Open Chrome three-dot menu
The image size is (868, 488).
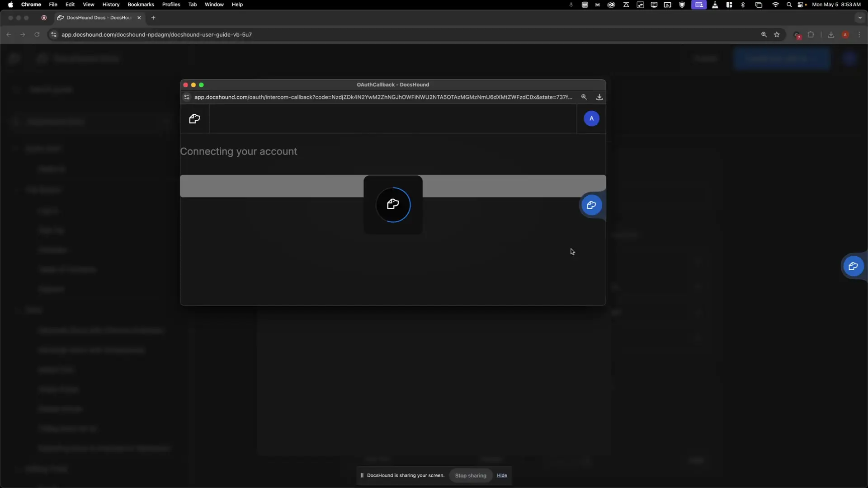pos(859,34)
